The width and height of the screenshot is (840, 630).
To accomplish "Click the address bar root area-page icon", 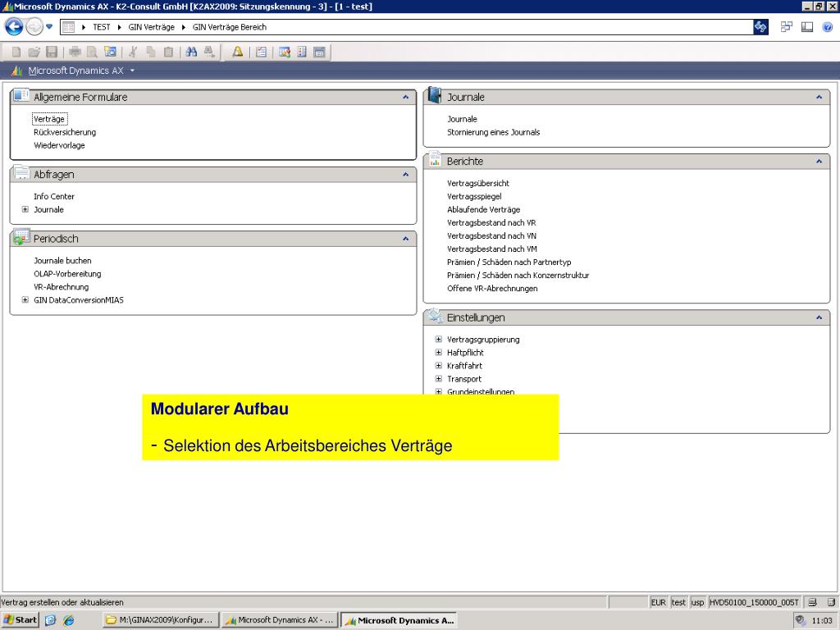I will [x=68, y=27].
